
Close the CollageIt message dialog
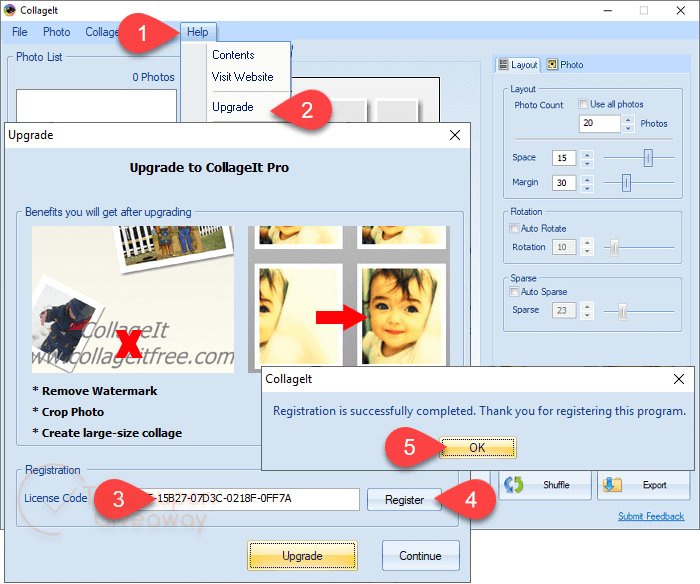click(x=679, y=379)
